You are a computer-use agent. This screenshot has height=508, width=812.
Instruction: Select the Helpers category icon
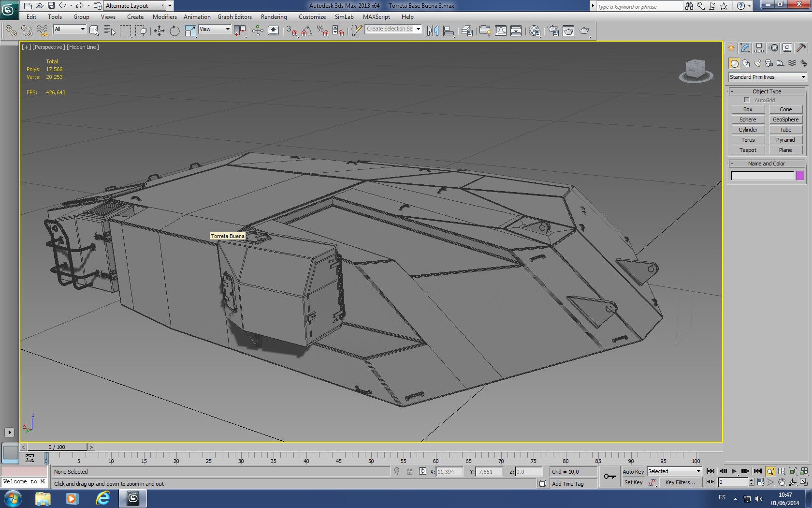tap(781, 63)
